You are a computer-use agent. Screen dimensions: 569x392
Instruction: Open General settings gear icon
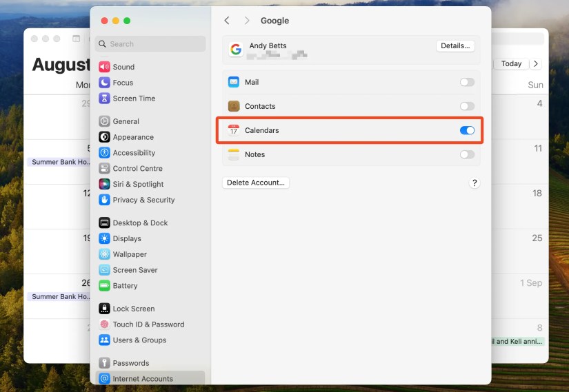(x=104, y=121)
